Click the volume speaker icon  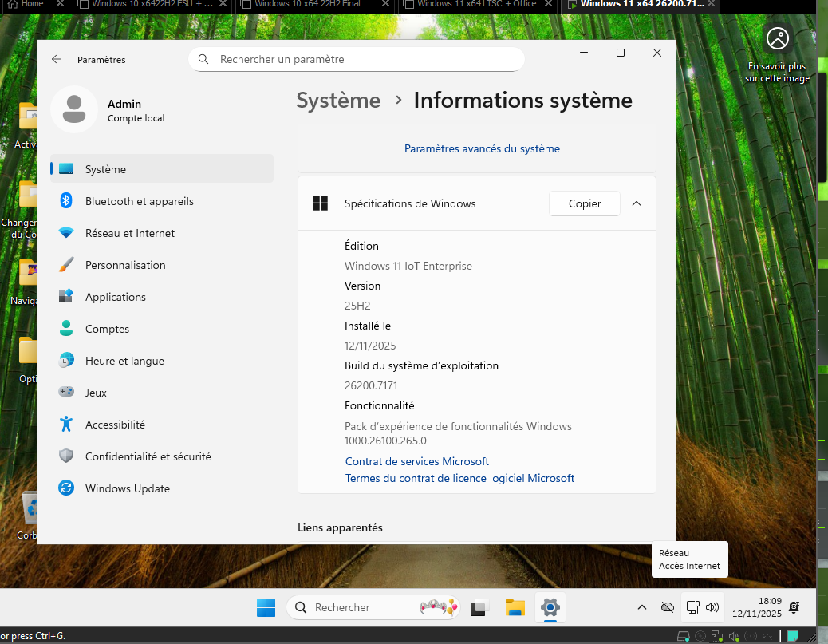pyautogui.click(x=712, y=607)
